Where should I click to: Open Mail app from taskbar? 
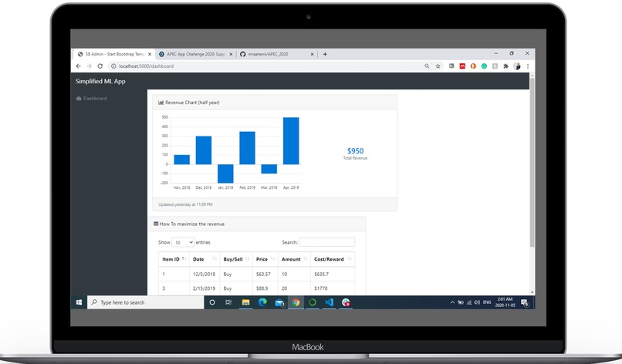(279, 302)
